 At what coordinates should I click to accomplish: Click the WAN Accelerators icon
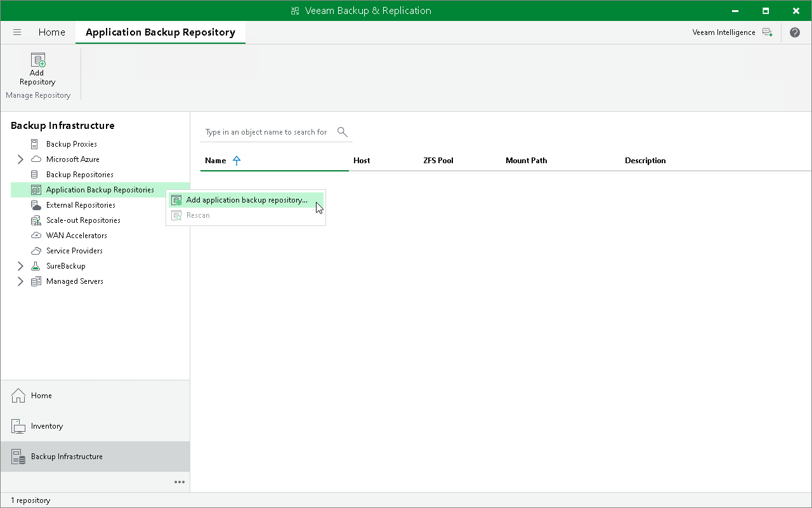36,236
